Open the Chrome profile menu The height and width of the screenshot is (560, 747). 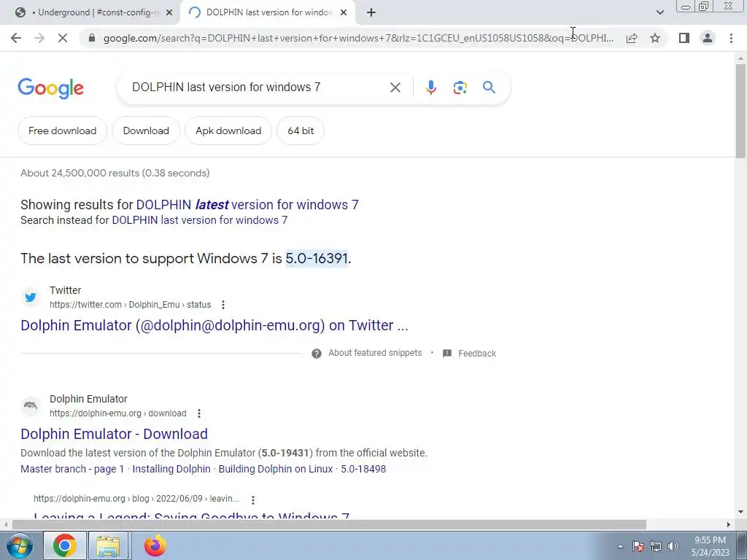708,38
